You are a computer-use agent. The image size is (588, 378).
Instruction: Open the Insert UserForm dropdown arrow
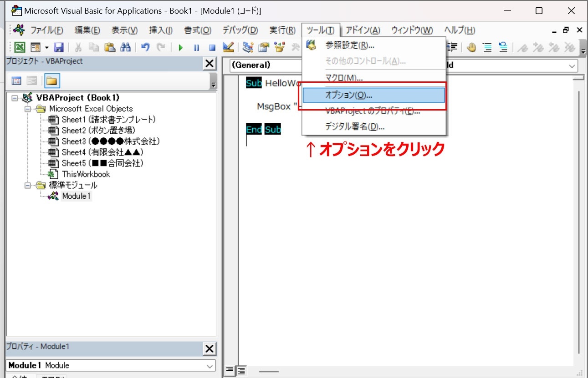46,47
